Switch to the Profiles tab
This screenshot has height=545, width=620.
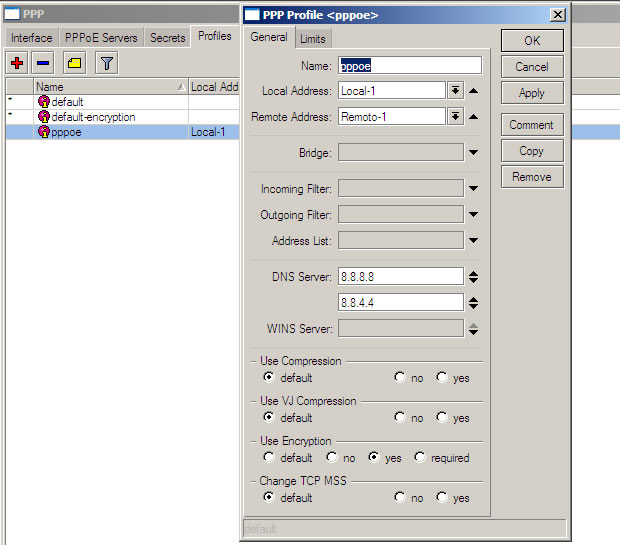(x=215, y=36)
